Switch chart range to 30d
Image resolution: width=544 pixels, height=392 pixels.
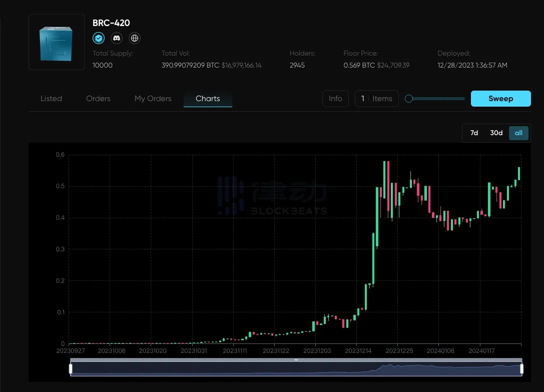click(496, 133)
